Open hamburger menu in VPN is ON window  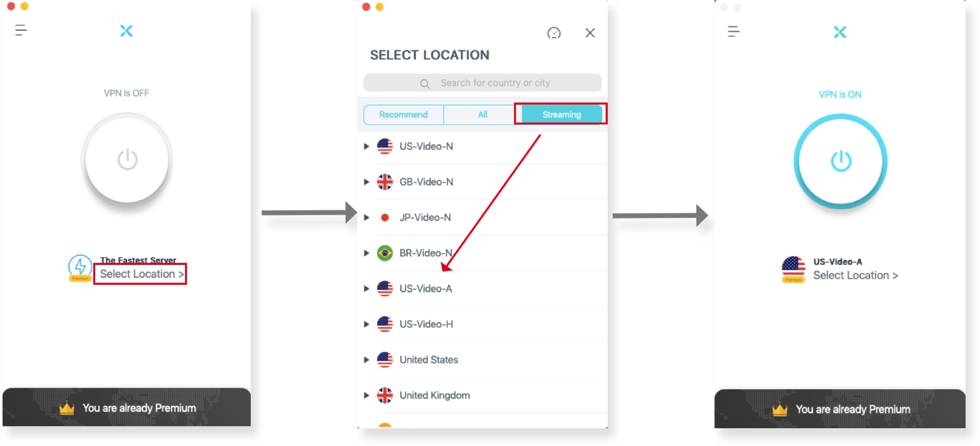734,31
